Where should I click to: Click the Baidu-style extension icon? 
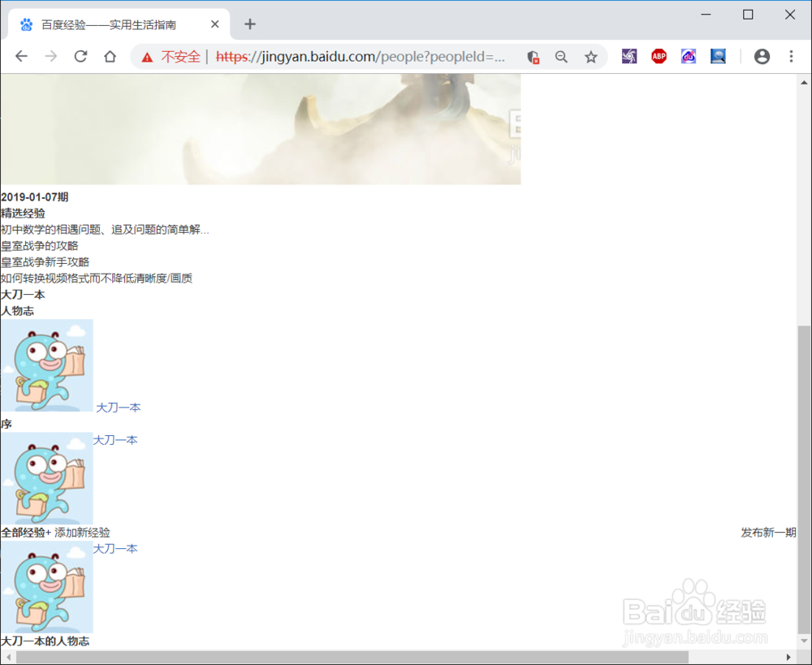click(x=688, y=56)
